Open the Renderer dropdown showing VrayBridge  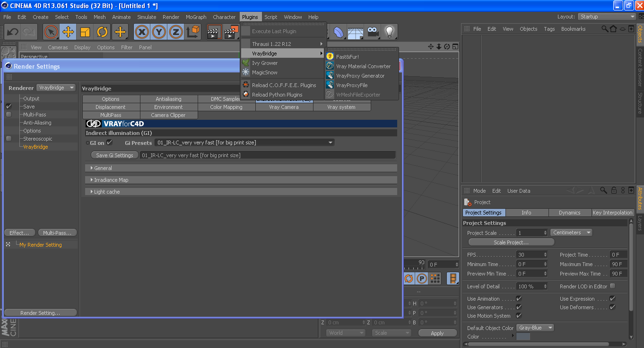56,88
